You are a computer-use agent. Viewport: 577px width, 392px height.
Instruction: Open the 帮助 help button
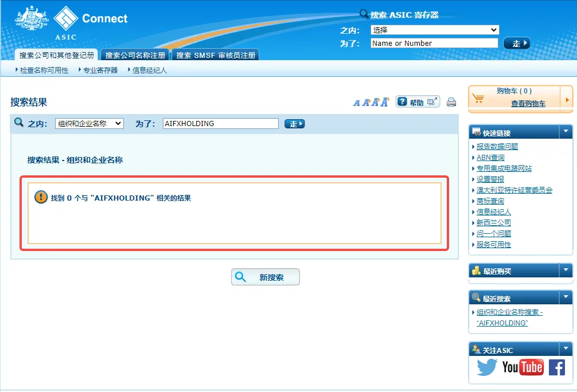[418, 102]
